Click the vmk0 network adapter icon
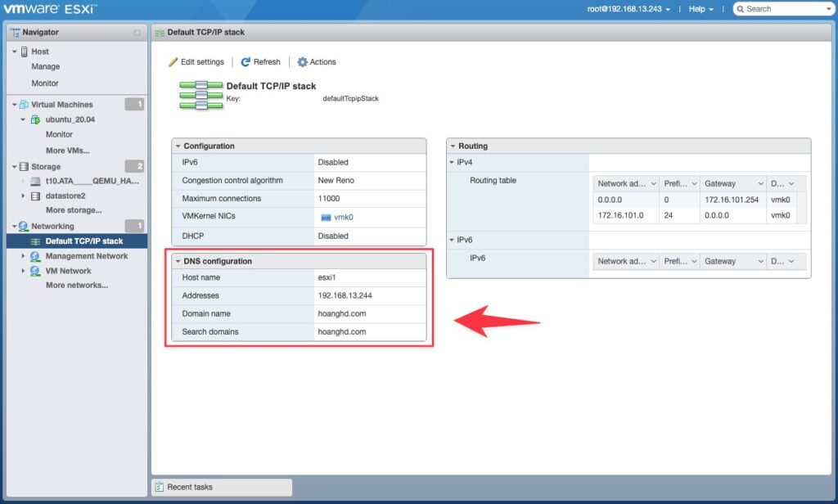 (326, 218)
